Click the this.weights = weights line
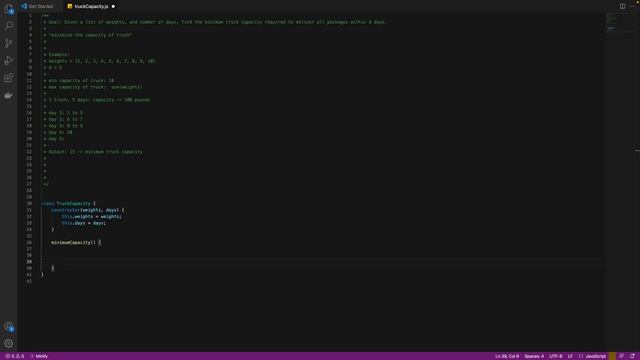This screenshot has width=640, height=360. (91, 217)
